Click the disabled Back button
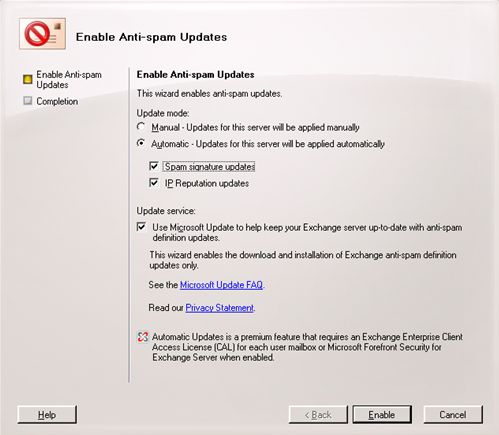This screenshot has height=435, width=499. (x=318, y=415)
